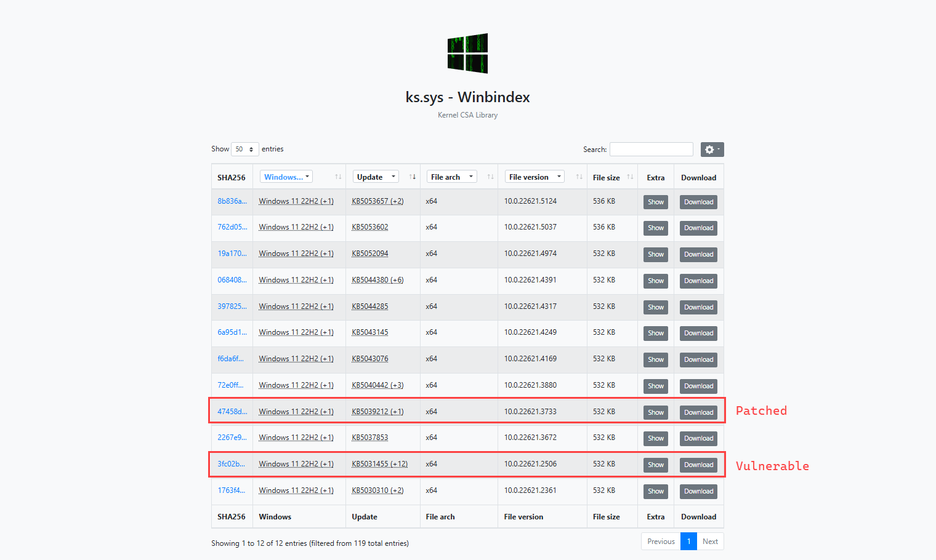
Task: Show extra info for version 10.0.22621.4391
Action: click(x=656, y=281)
